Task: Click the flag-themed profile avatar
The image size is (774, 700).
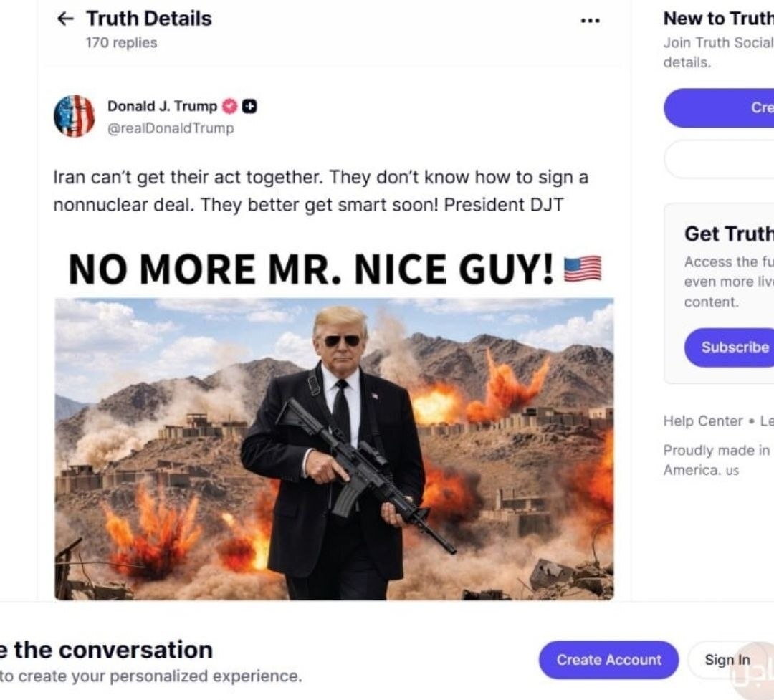Action: 75,116
